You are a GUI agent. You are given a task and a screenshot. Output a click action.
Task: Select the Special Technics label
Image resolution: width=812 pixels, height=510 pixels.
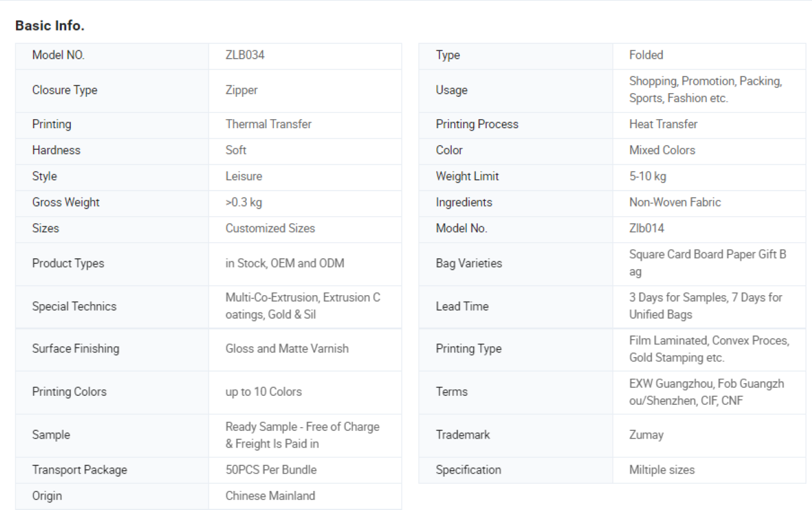pos(74,307)
